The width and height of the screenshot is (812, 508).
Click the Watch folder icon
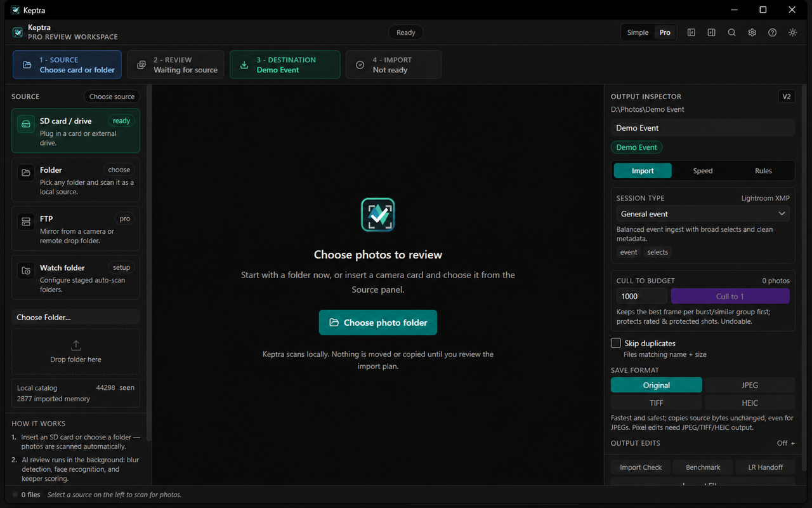click(26, 271)
